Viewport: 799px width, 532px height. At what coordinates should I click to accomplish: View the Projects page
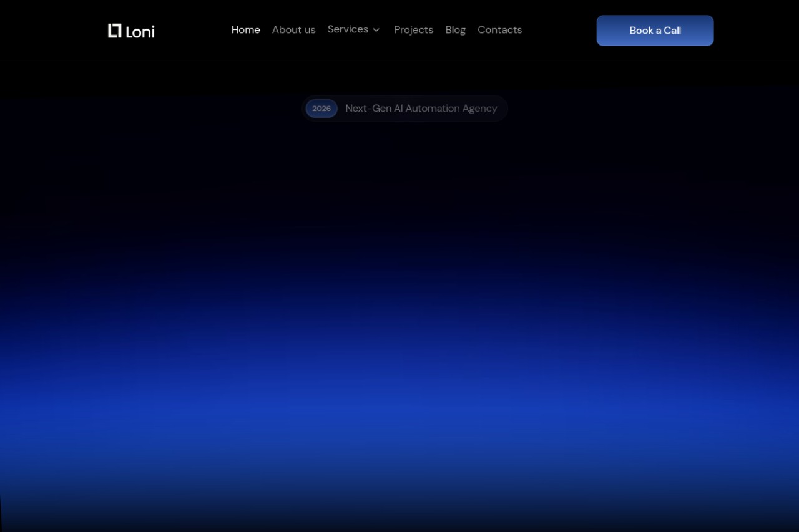tap(413, 30)
